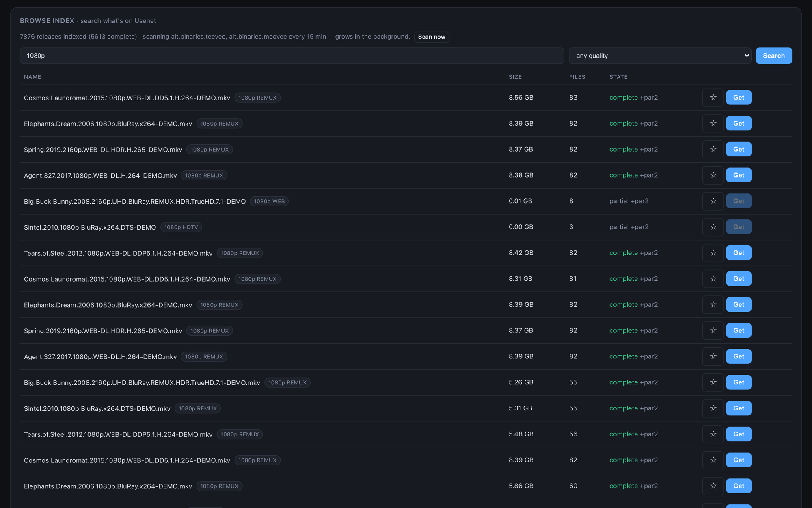
Task: Click the 5.26 GB size value
Action: click(521, 382)
